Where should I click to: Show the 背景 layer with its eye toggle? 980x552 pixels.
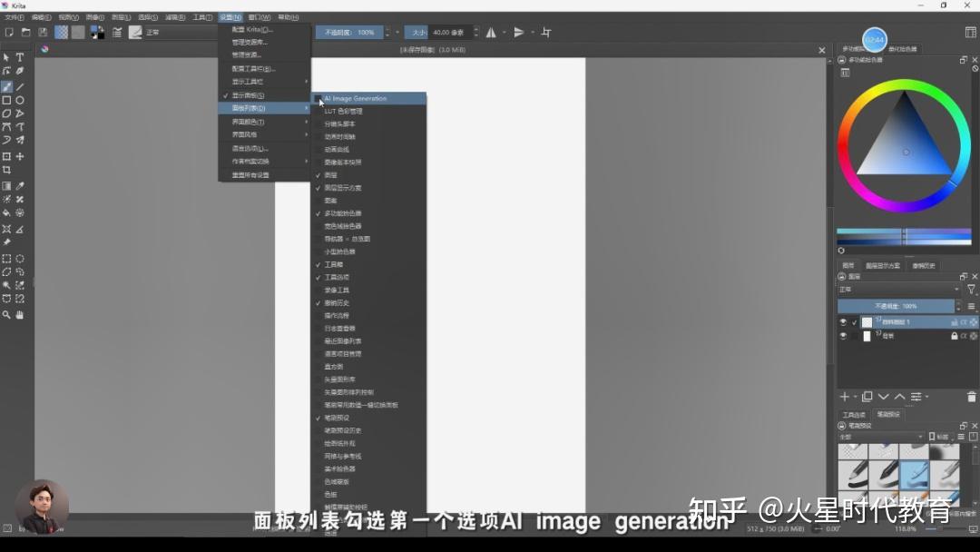tap(843, 336)
